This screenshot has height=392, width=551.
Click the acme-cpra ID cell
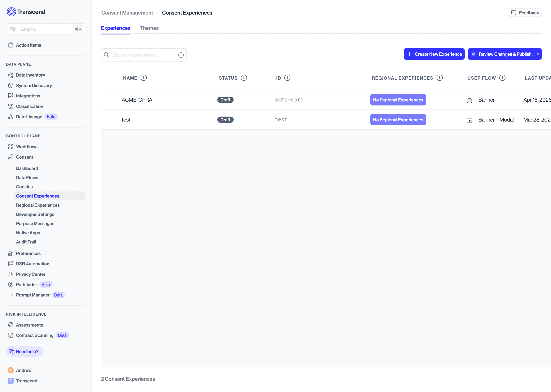[x=289, y=100]
